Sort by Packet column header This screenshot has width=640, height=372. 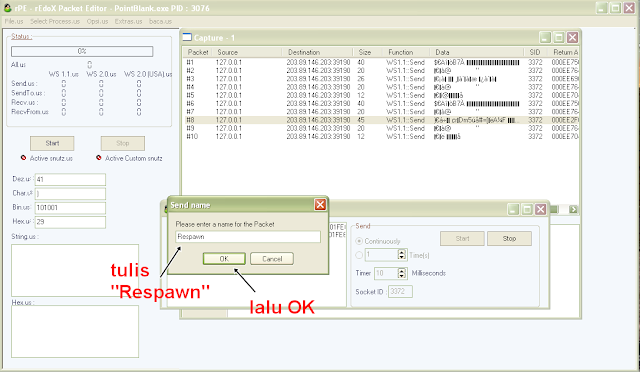pyautogui.click(x=198, y=52)
